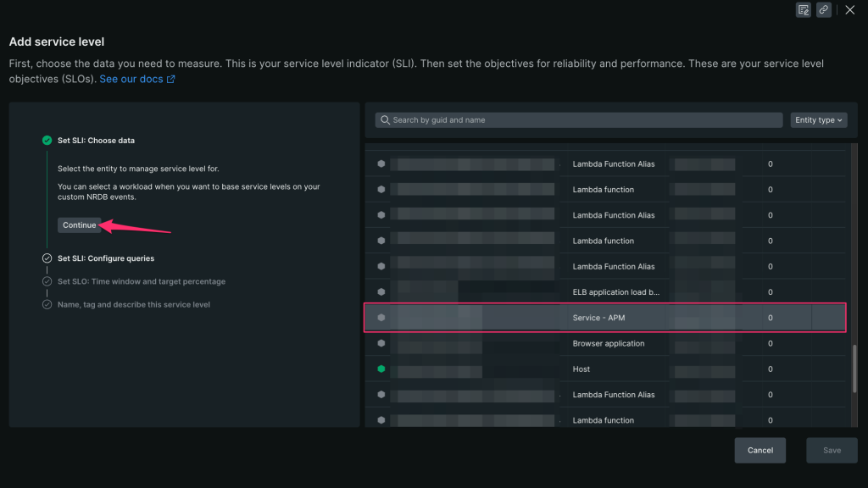The height and width of the screenshot is (488, 868).
Task: Select the Set SLI: Choose data step
Action: point(96,141)
